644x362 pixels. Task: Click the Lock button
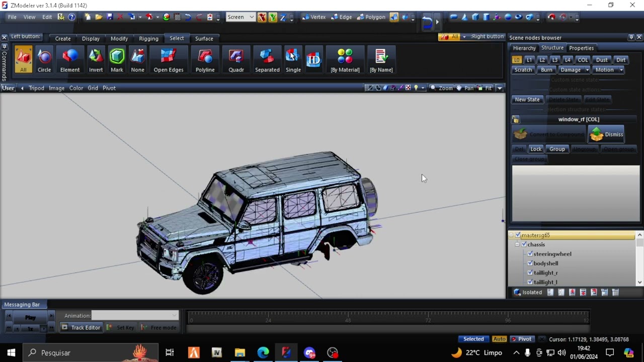tap(536, 149)
